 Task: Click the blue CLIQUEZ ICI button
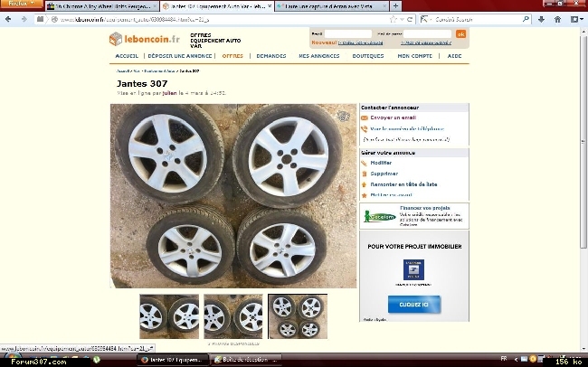[x=414, y=305]
